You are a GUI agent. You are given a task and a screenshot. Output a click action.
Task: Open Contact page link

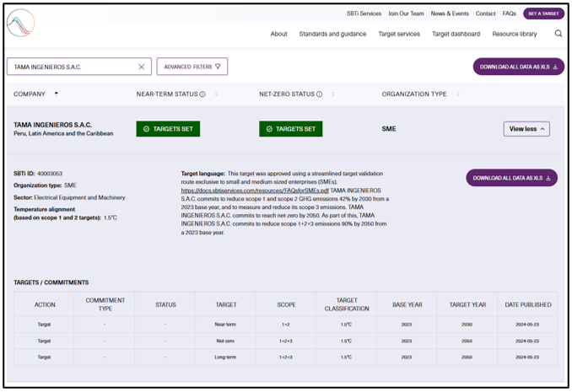point(486,13)
